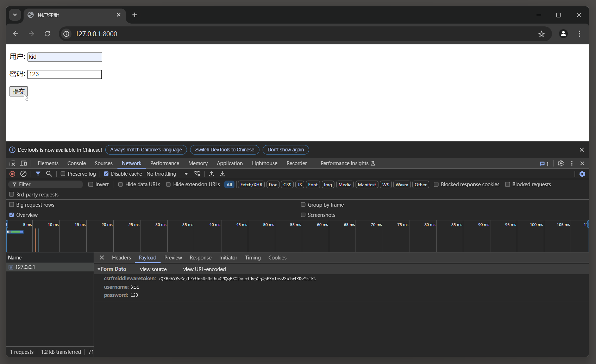Screen dimensions: 596x364
Task: Clear the network log
Action: point(23,174)
